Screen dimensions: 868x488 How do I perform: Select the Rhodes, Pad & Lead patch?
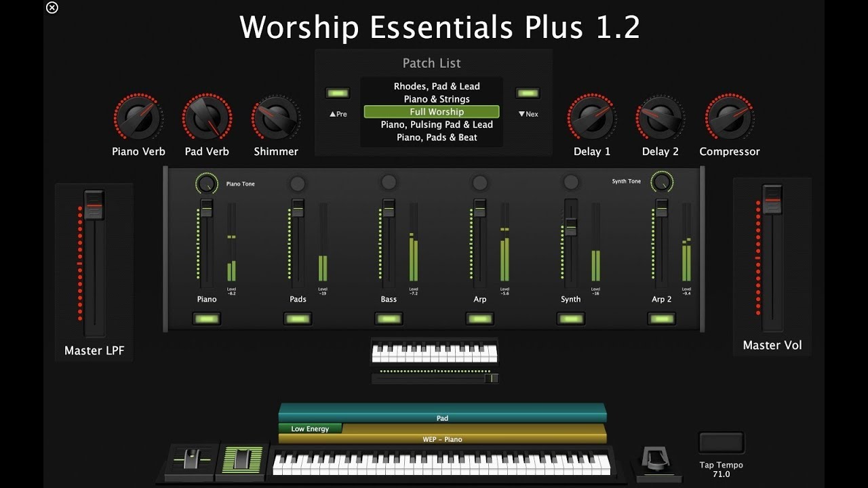pyautogui.click(x=437, y=86)
